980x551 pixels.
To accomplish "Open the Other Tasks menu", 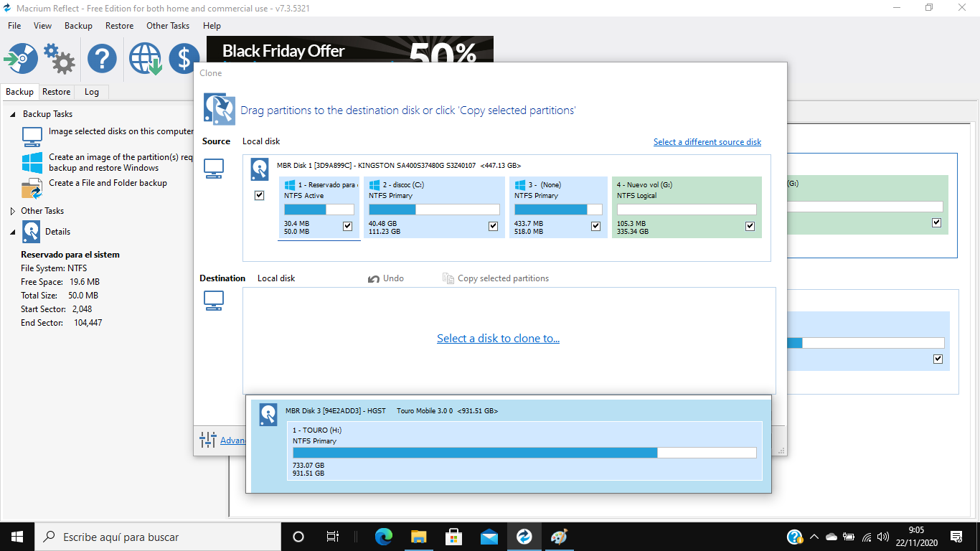I will pyautogui.click(x=168, y=26).
